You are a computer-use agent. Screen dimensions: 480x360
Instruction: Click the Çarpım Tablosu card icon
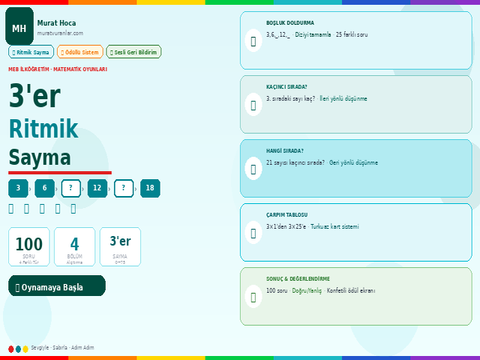click(x=253, y=233)
